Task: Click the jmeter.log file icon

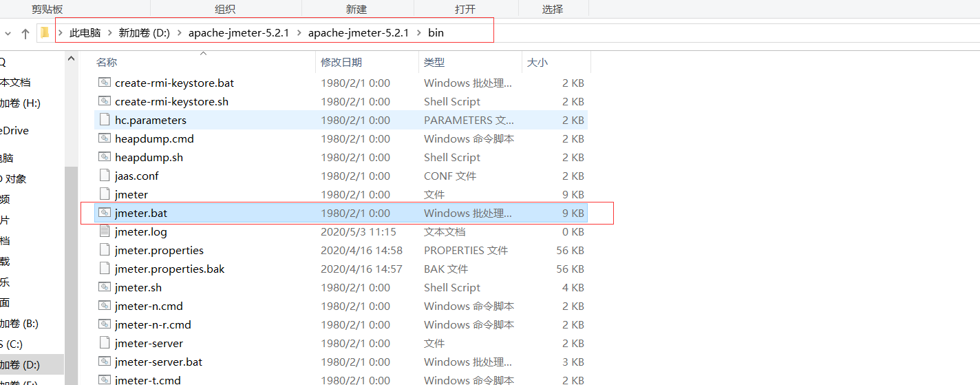Action: (x=105, y=231)
